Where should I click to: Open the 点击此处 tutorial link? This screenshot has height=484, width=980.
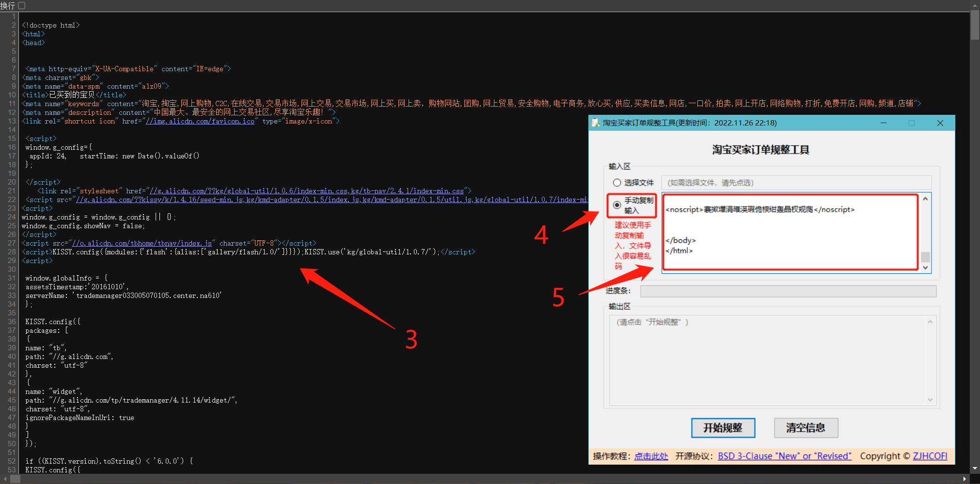coord(651,456)
